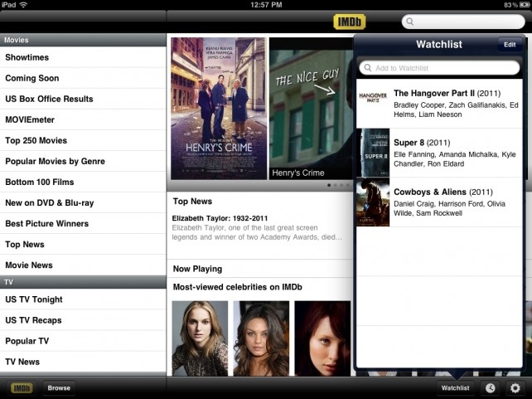Tap the blonde celebrity photo
This screenshot has width=532, height=399.
(200, 338)
